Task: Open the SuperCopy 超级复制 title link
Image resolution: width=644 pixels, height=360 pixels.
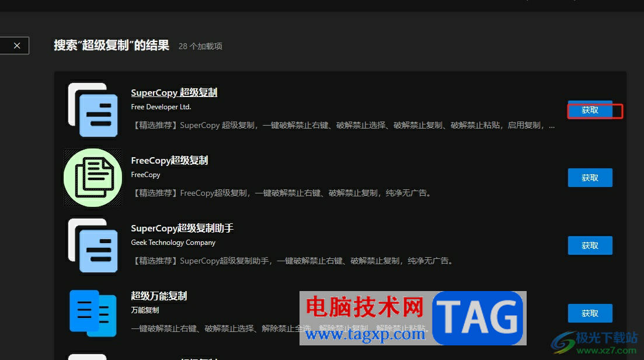Action: coord(174,92)
